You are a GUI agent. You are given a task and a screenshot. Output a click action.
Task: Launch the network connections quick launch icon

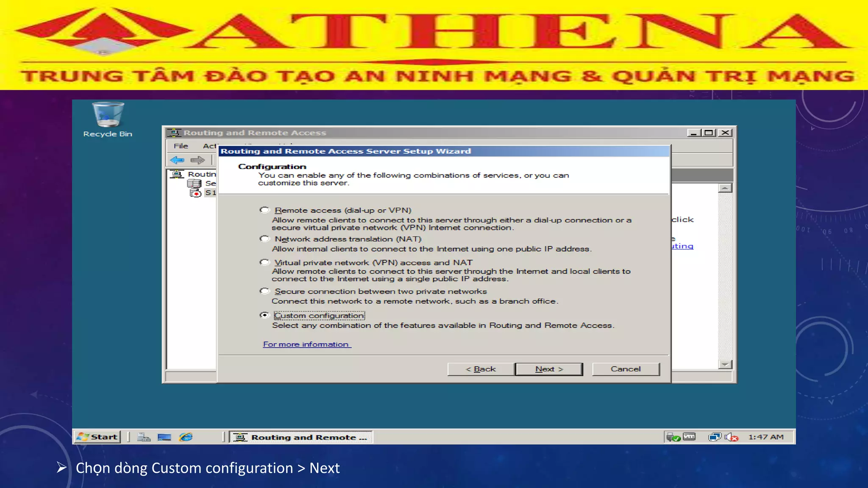[144, 437]
